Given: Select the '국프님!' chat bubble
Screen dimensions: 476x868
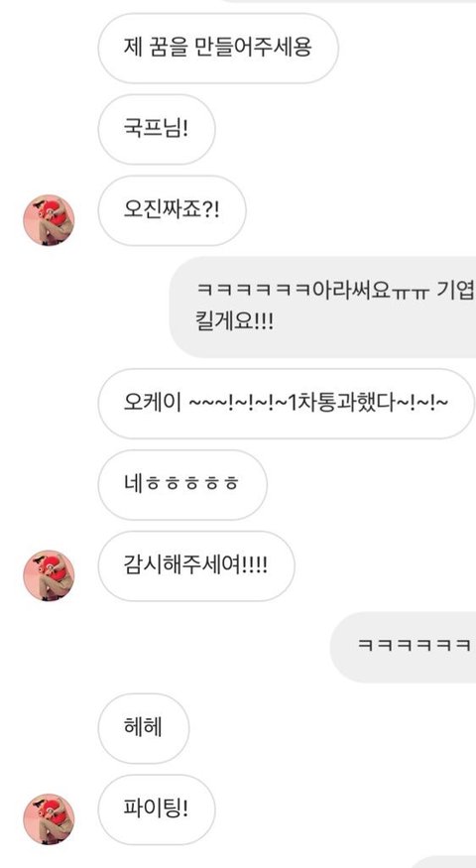Looking at the screenshot, I should [x=157, y=130].
